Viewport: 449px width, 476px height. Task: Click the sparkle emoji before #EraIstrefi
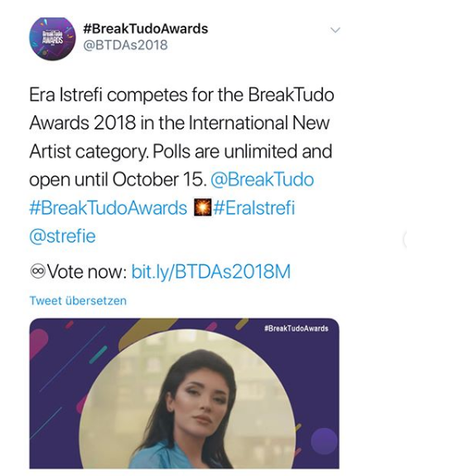[202, 208]
